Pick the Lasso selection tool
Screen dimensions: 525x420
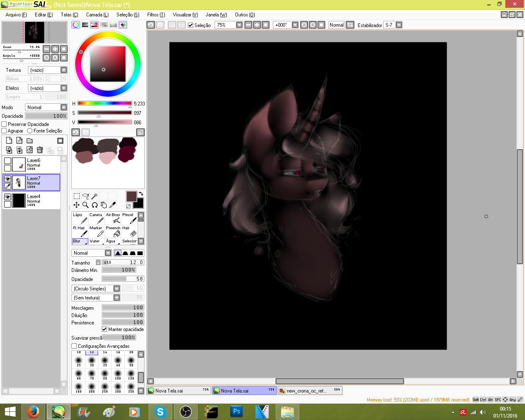(x=85, y=196)
